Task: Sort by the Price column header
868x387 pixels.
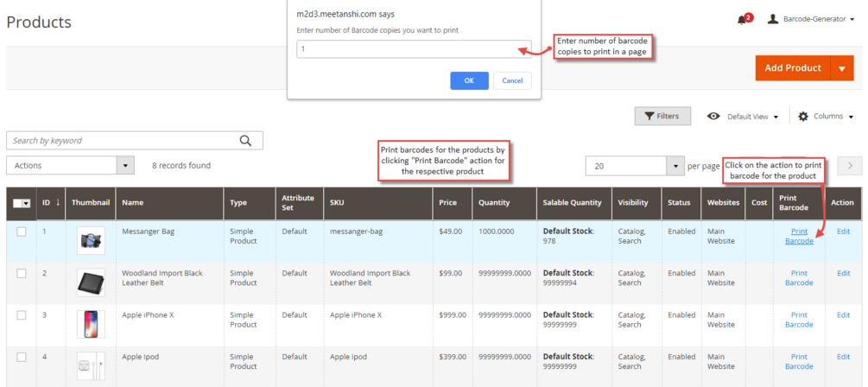Action: [x=448, y=203]
